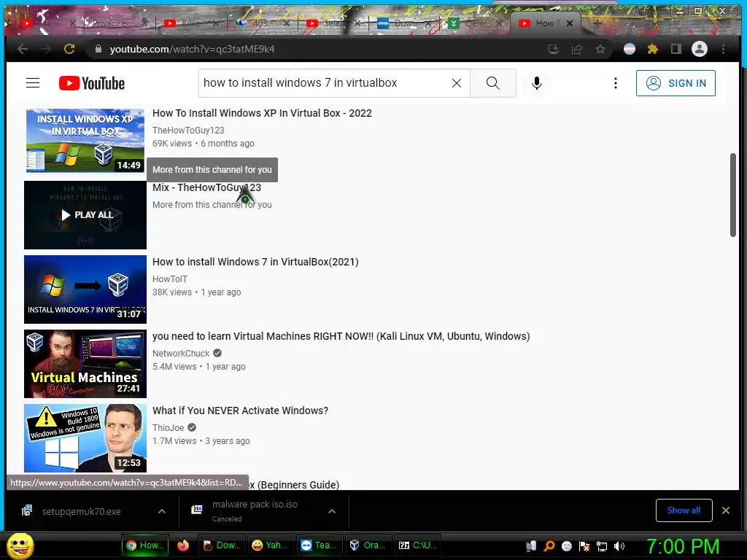The image size is (747, 560).
Task: Click the magnifier icon in system tray
Action: point(549,546)
